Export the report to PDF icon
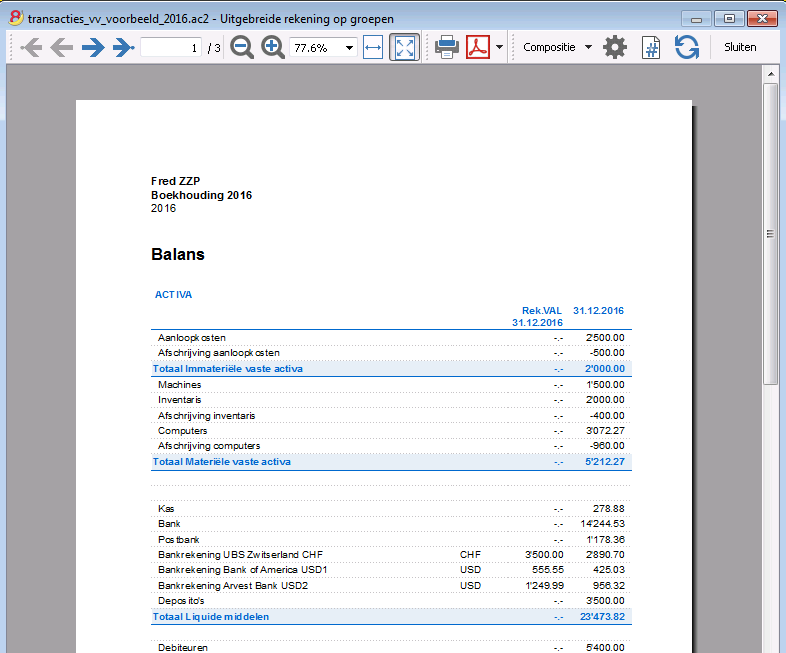786x653 pixels. click(478, 48)
